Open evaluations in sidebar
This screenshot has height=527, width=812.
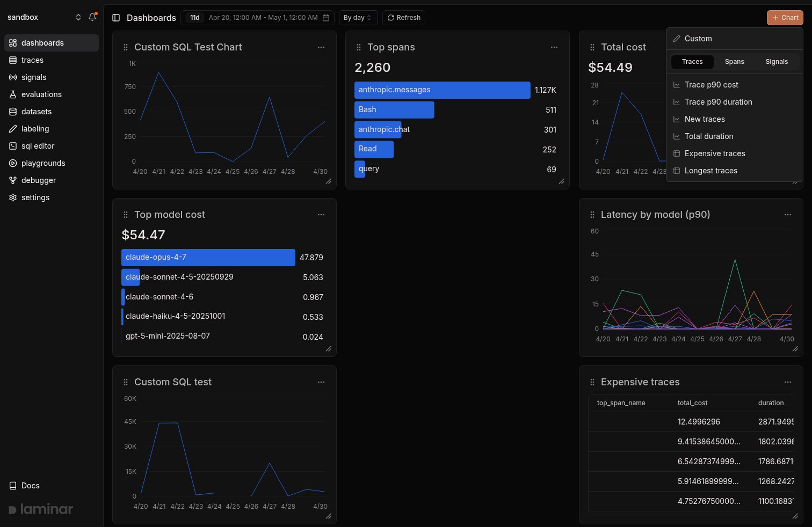[x=52, y=94]
